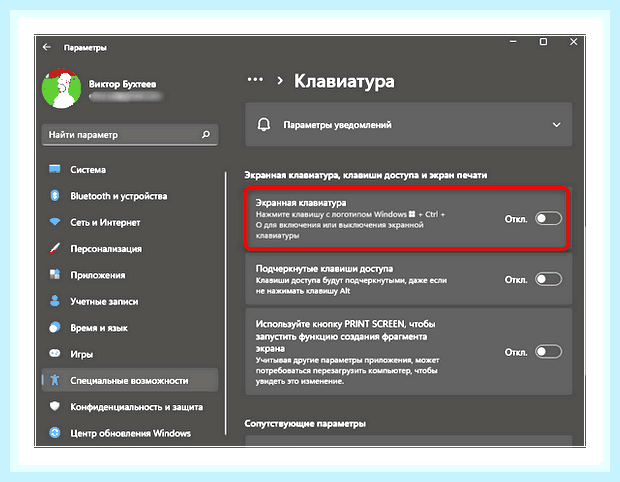Open Конфиденциальность и защита
The width and height of the screenshot is (620, 482).
coord(136,407)
